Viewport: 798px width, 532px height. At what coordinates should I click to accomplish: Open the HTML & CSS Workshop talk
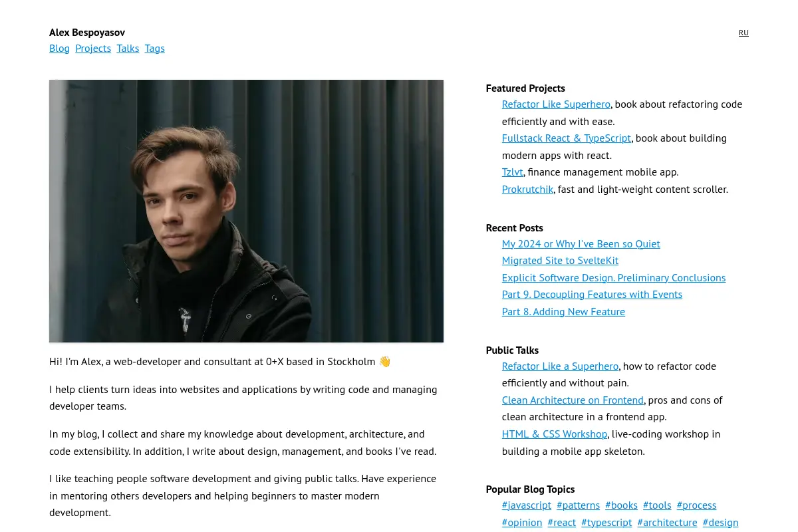point(555,434)
